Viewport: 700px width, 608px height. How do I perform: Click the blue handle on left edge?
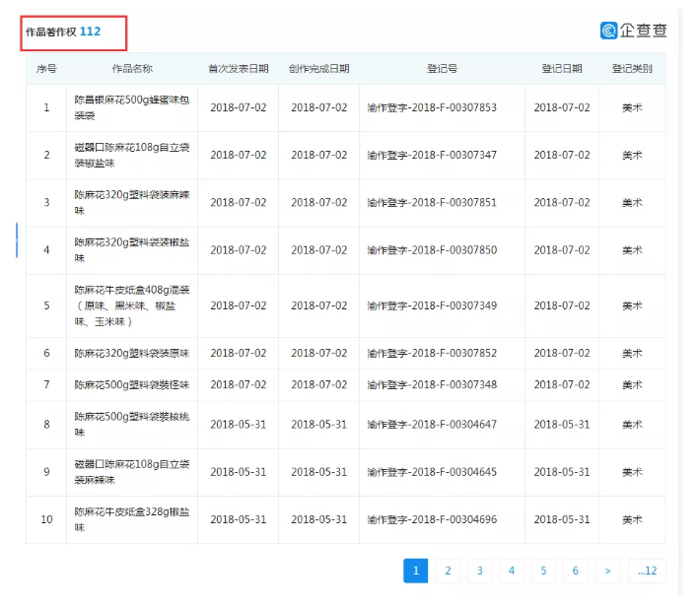(x=17, y=240)
